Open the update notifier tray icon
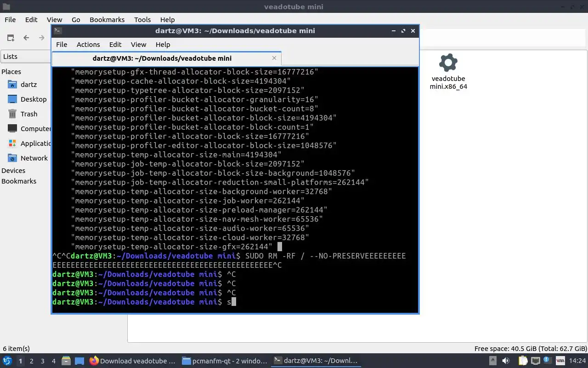The width and height of the screenshot is (588, 368). pos(548,361)
